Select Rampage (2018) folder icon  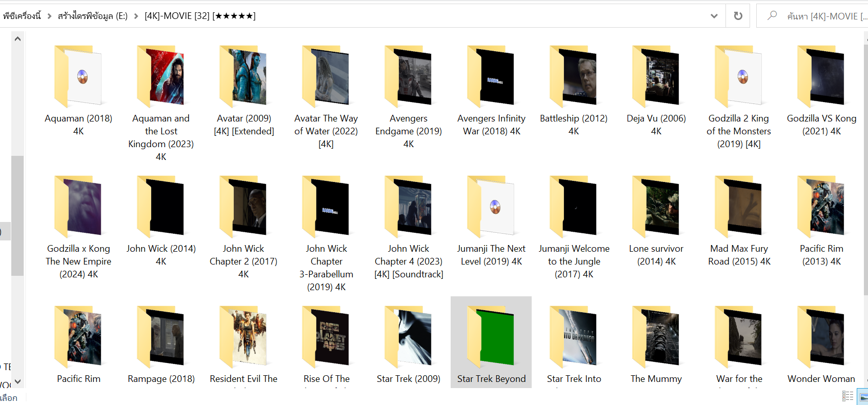161,337
